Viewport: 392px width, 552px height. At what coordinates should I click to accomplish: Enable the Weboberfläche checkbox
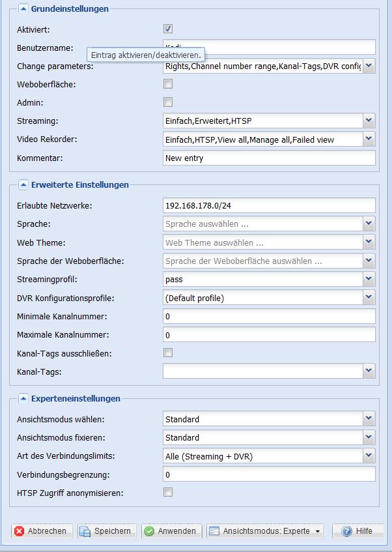[168, 84]
